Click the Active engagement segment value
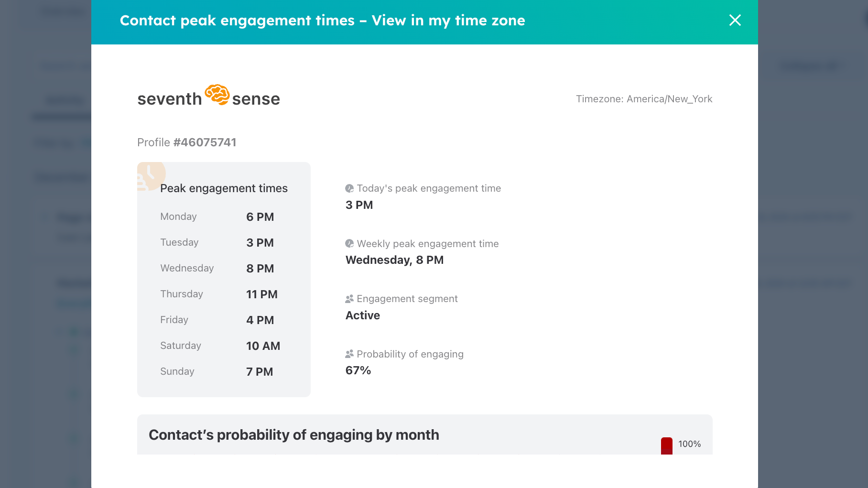This screenshot has height=488, width=868. click(362, 315)
